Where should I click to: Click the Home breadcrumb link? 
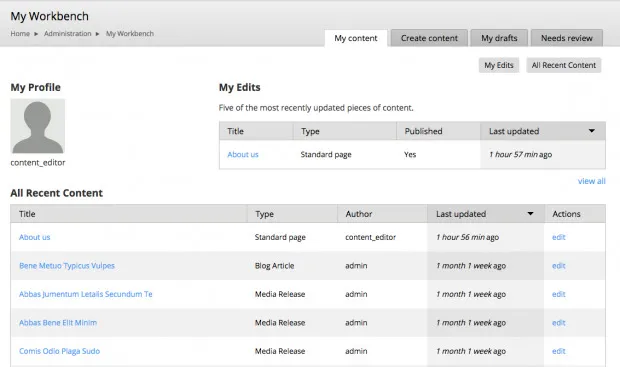point(20,34)
